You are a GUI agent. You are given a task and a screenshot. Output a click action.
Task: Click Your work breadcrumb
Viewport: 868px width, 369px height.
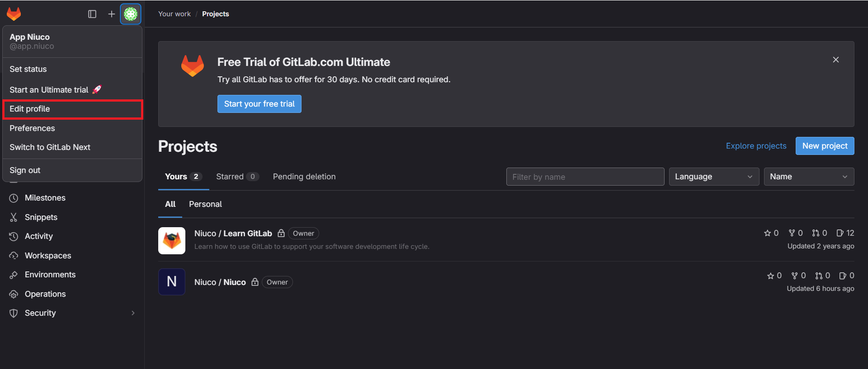pos(175,14)
